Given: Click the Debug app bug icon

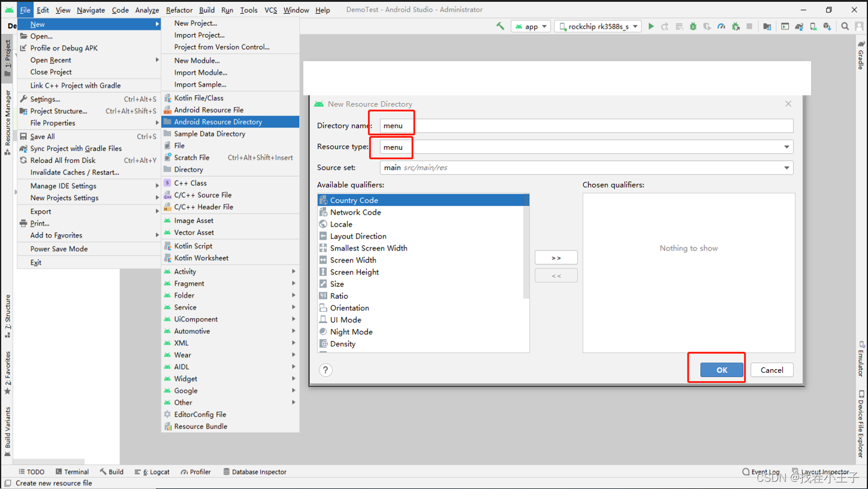Looking at the screenshot, I should (693, 26).
